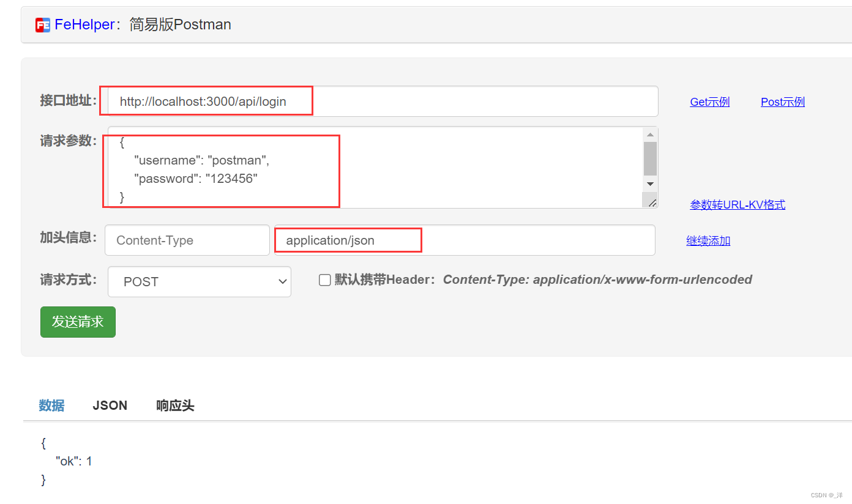Click the FeHelper logo icon
This screenshot has width=852, height=504.
43,25
